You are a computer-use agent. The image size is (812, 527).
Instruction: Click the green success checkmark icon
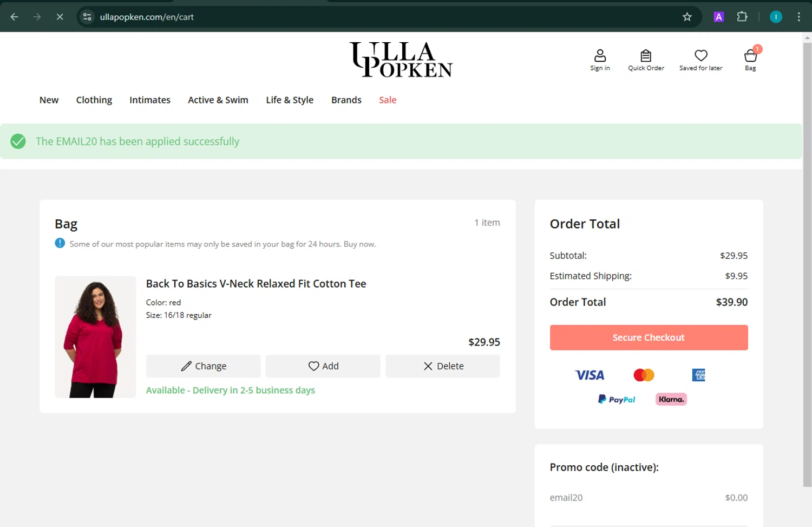point(18,141)
